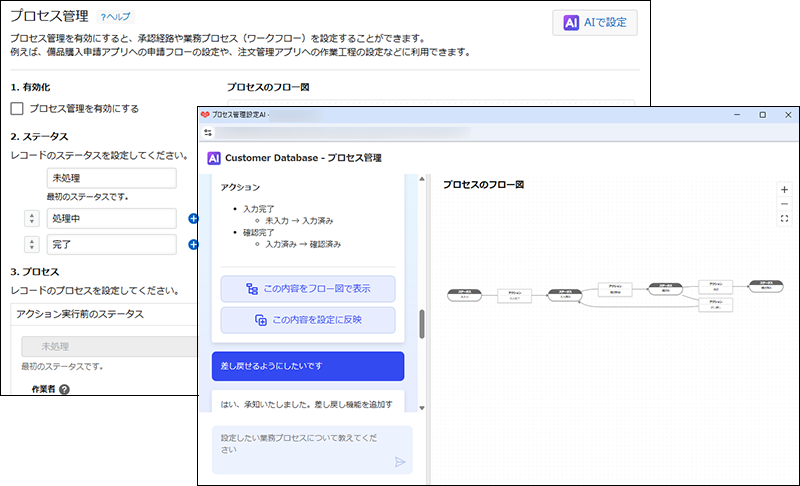The width and height of the screenshot is (800, 486).
Task: Click the 確認完了 action bullet text
Action: point(259,233)
